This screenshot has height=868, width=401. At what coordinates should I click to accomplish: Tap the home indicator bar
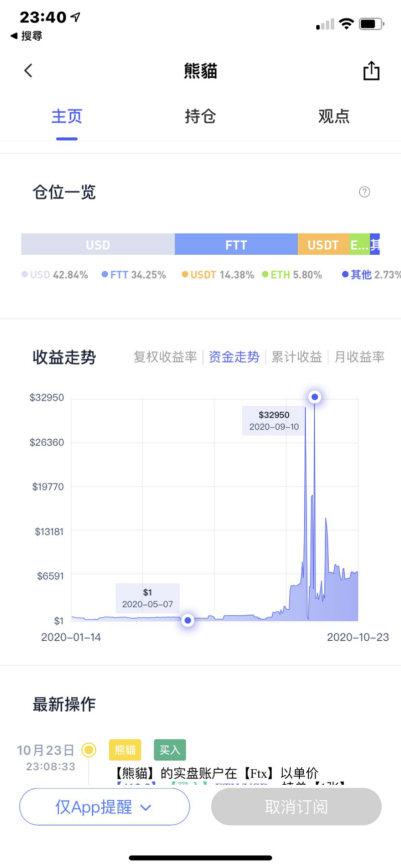[x=200, y=857]
